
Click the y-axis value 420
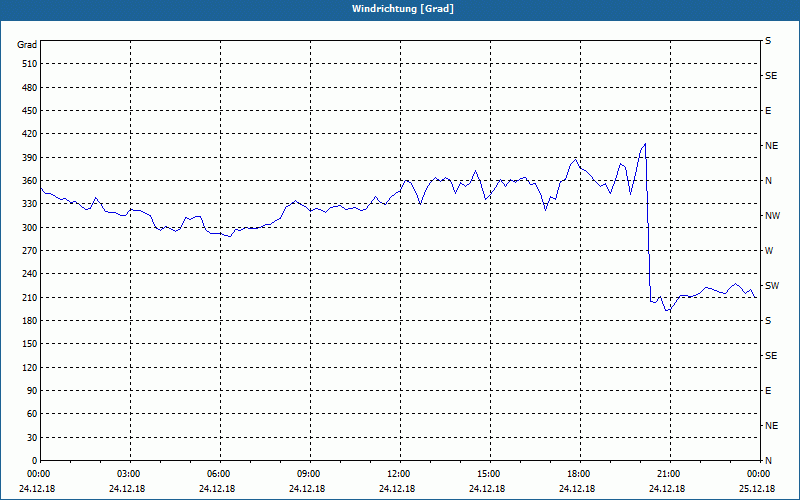pos(30,134)
